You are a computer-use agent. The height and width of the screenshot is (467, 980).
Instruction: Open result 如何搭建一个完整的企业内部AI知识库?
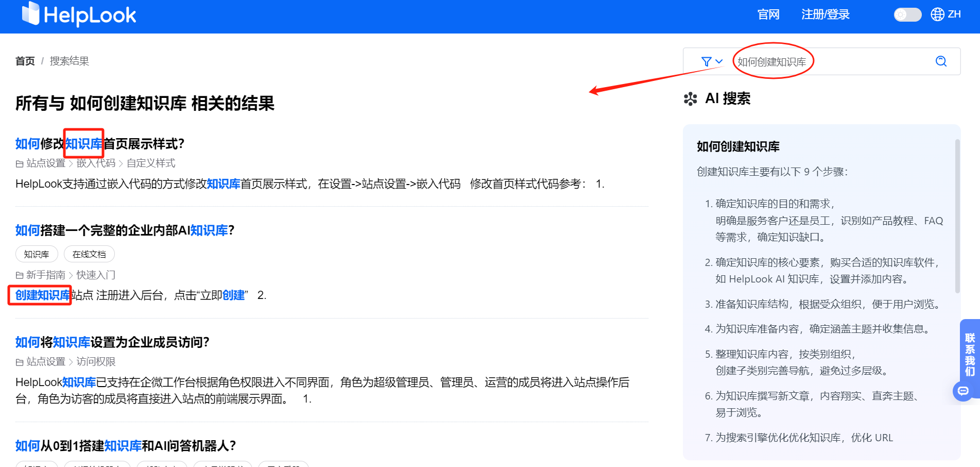[125, 230]
